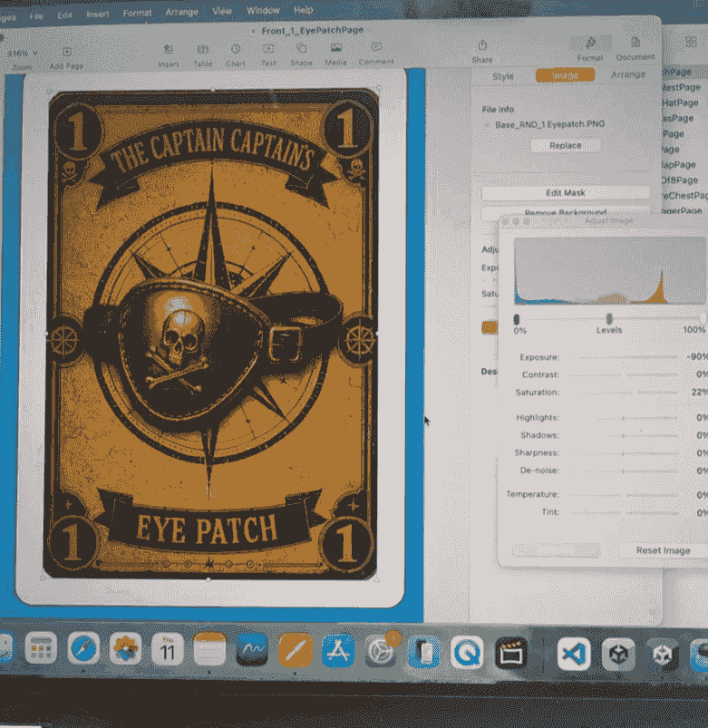Open QuickTime Player from the Dock

point(467,653)
